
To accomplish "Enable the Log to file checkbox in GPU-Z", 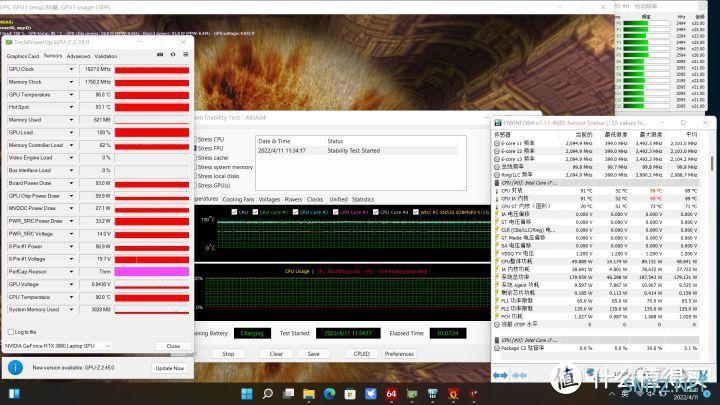I will (11, 332).
